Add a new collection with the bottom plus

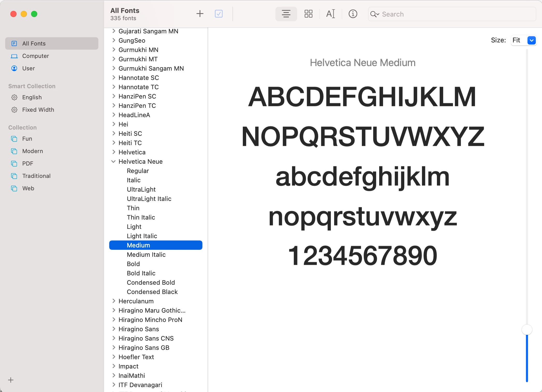[11, 380]
